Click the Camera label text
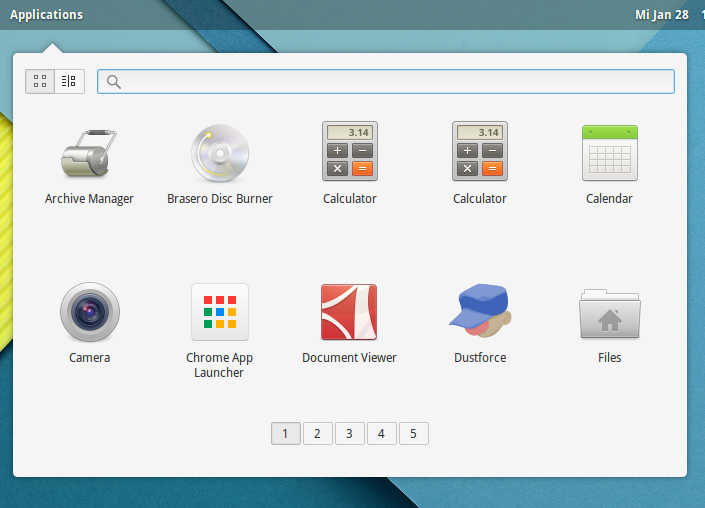Viewport: 705px width, 508px height. (x=89, y=358)
